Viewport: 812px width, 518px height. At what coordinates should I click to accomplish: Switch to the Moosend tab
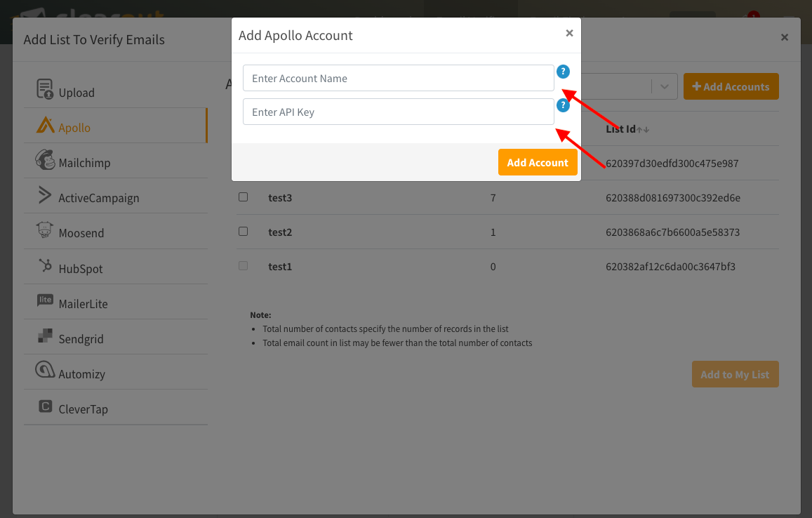116,232
